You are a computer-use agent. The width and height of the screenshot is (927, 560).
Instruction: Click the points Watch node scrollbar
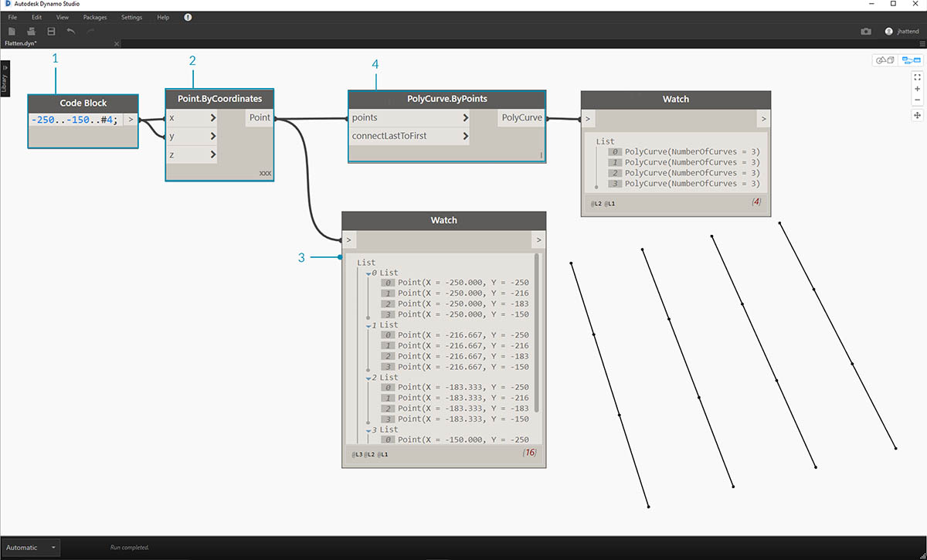(536, 333)
